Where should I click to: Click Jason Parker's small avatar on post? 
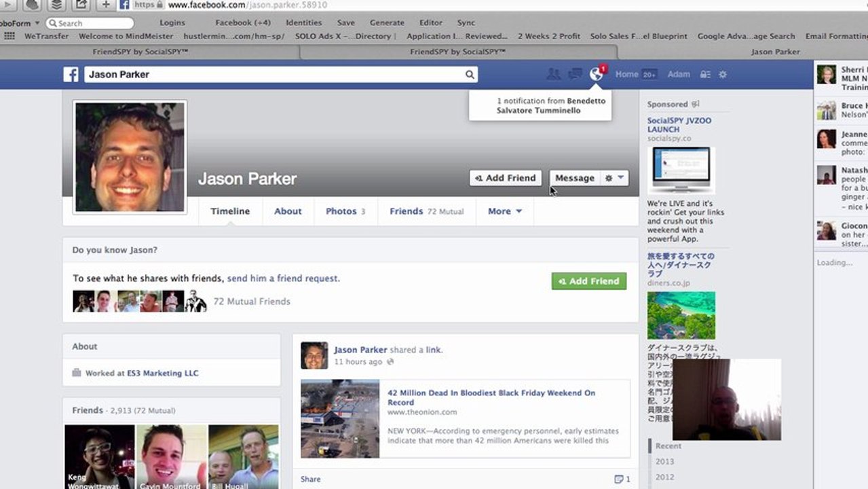(x=314, y=355)
